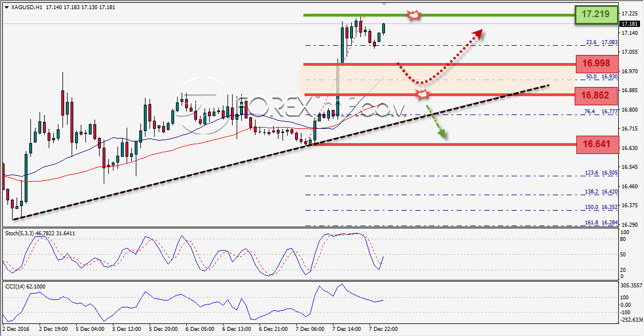Click the 6 Dec 05:00 time label
This screenshot has height=336, width=644.
[200, 329]
